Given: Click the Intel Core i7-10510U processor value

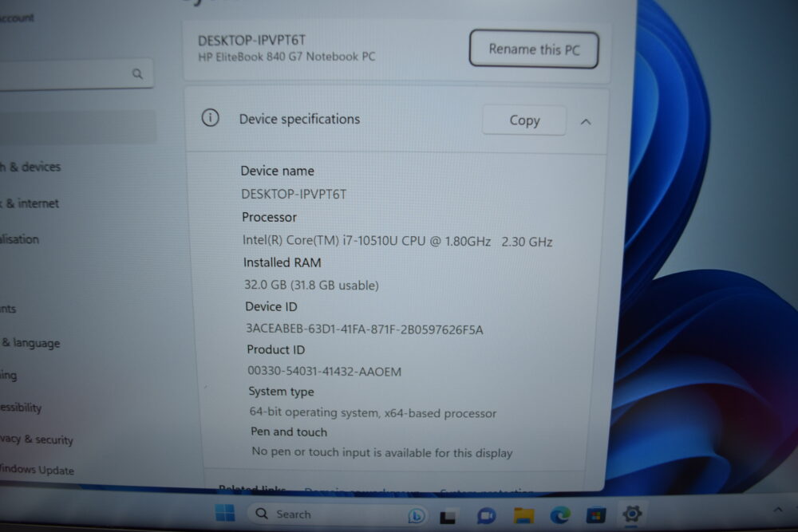Looking at the screenshot, I should coord(397,241).
